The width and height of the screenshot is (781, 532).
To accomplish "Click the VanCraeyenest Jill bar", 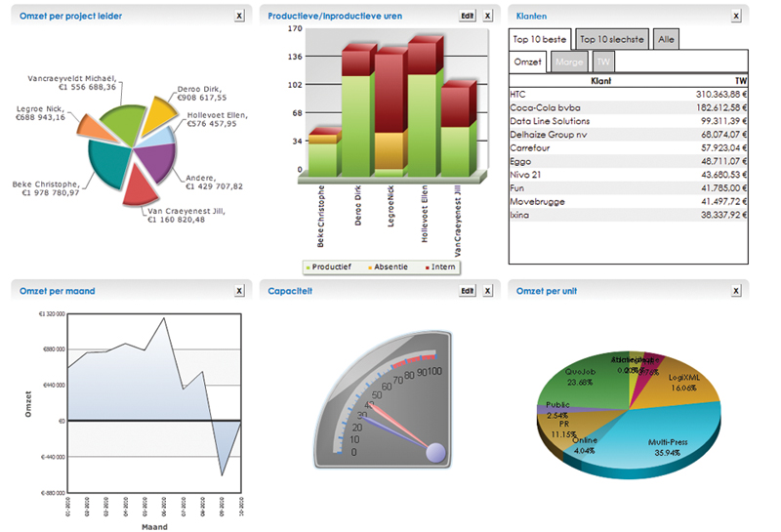I will point(458,129).
